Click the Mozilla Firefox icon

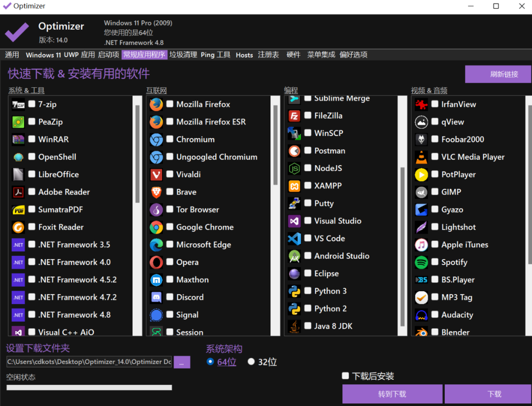click(157, 104)
